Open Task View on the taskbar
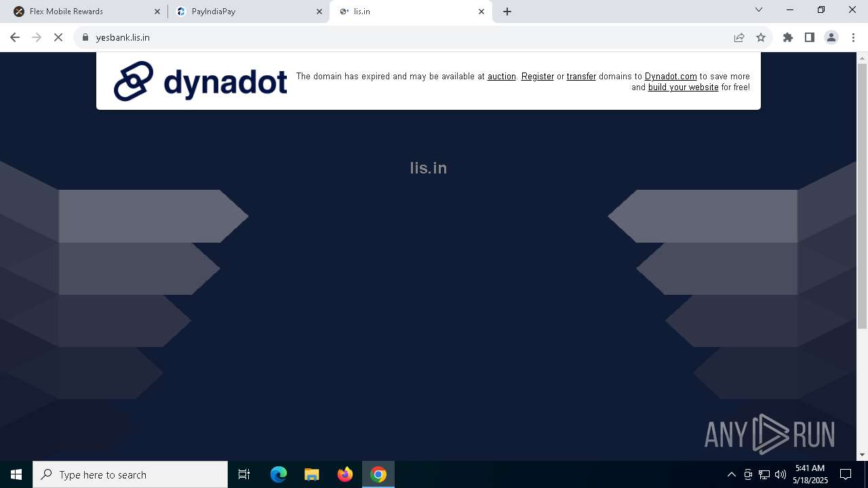This screenshot has height=488, width=868. coord(244,474)
